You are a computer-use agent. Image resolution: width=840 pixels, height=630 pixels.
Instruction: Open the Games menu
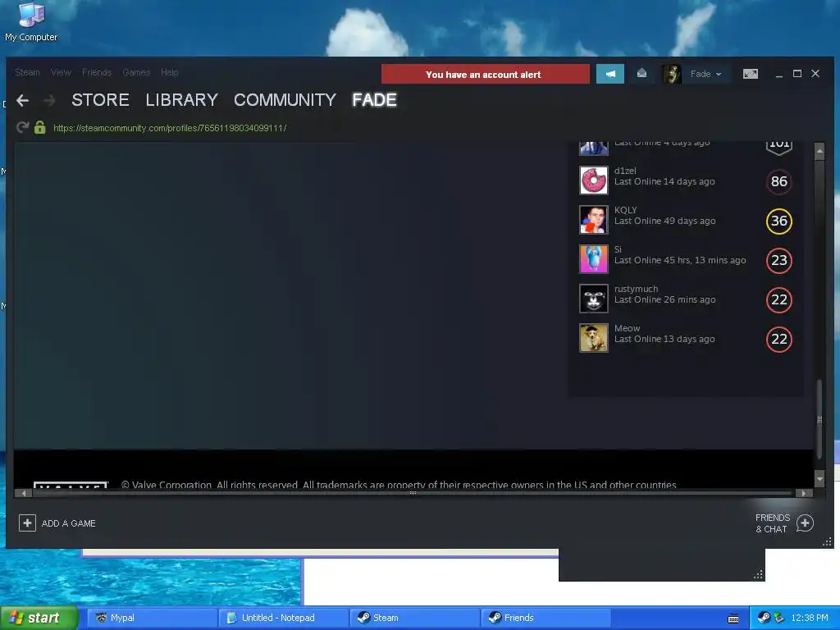(136, 72)
